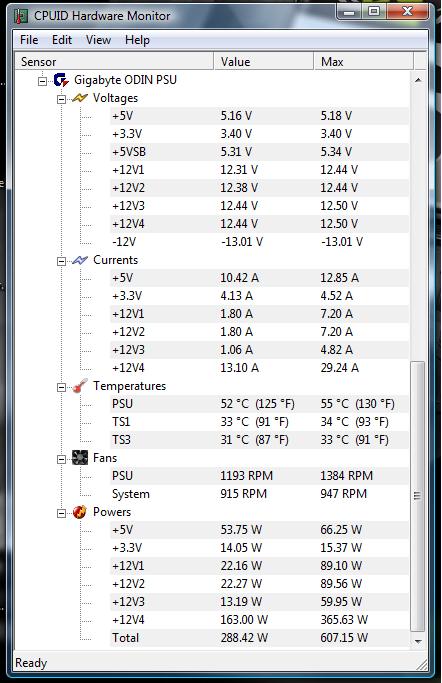Click the vertical scrollbar thumb

point(418,496)
